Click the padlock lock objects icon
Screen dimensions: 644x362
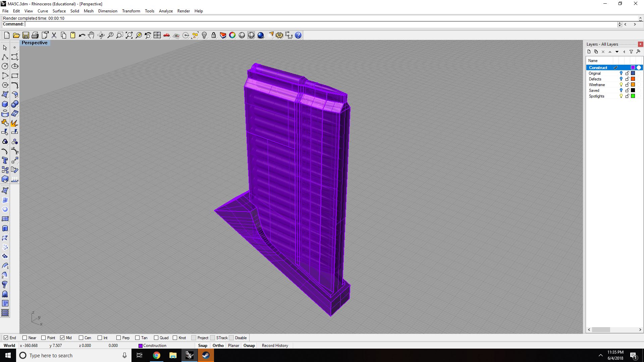213,35
